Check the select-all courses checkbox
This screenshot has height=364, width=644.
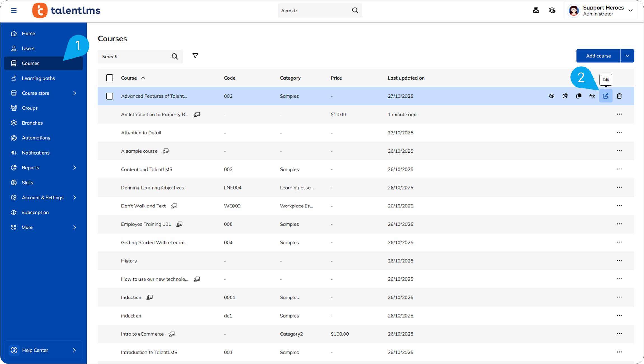tap(110, 78)
